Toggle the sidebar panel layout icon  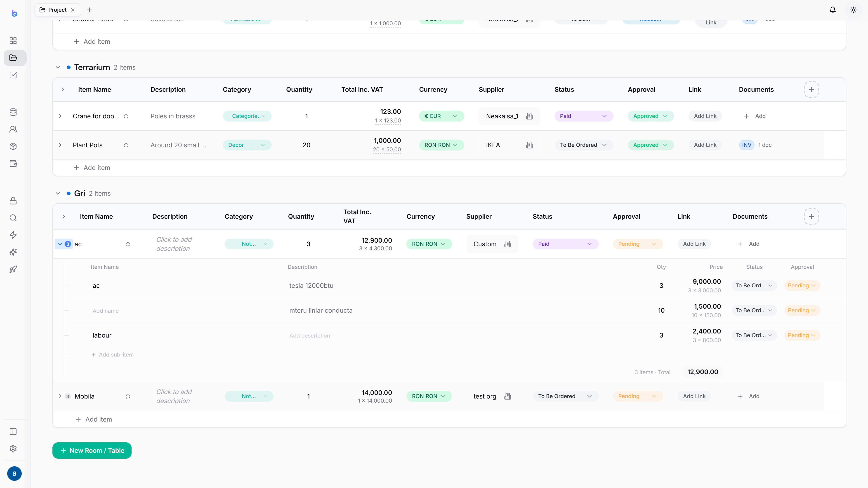coord(13,432)
